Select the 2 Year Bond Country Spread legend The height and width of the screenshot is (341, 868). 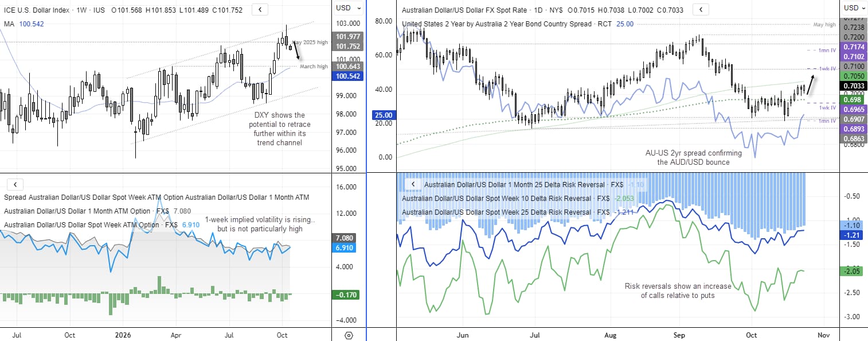(x=518, y=24)
